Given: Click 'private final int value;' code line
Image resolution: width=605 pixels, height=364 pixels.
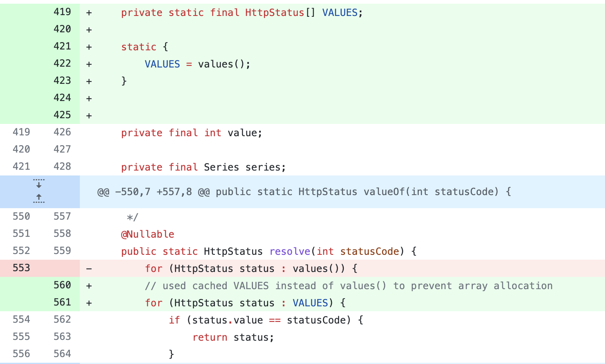Looking at the screenshot, I should [192, 133].
